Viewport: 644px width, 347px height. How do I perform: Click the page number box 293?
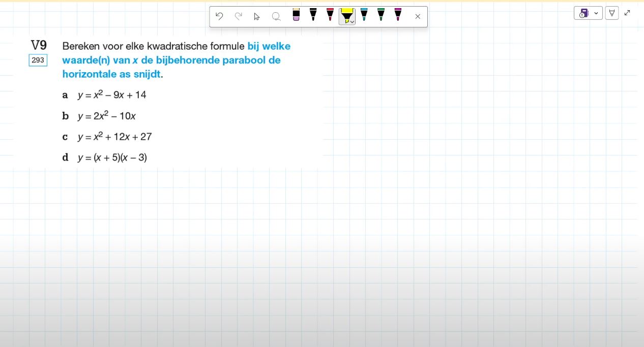tap(38, 60)
